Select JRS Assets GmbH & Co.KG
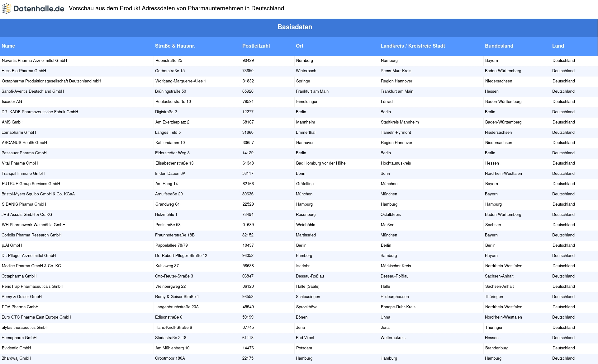This screenshot has width=598, height=364. pos(27,215)
